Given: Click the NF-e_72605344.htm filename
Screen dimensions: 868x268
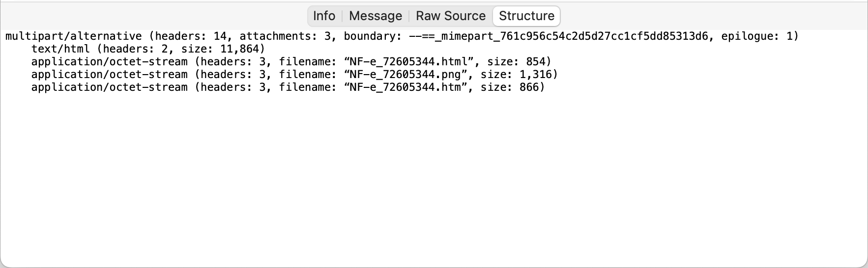Looking at the screenshot, I should (x=405, y=87).
